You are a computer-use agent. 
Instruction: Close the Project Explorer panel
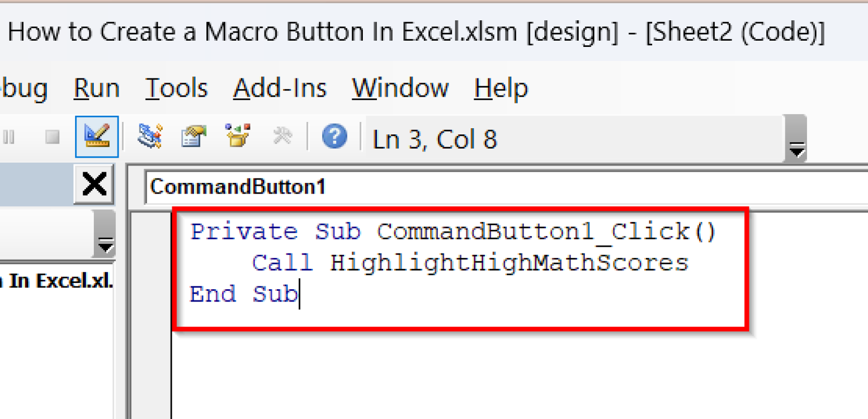(93, 183)
